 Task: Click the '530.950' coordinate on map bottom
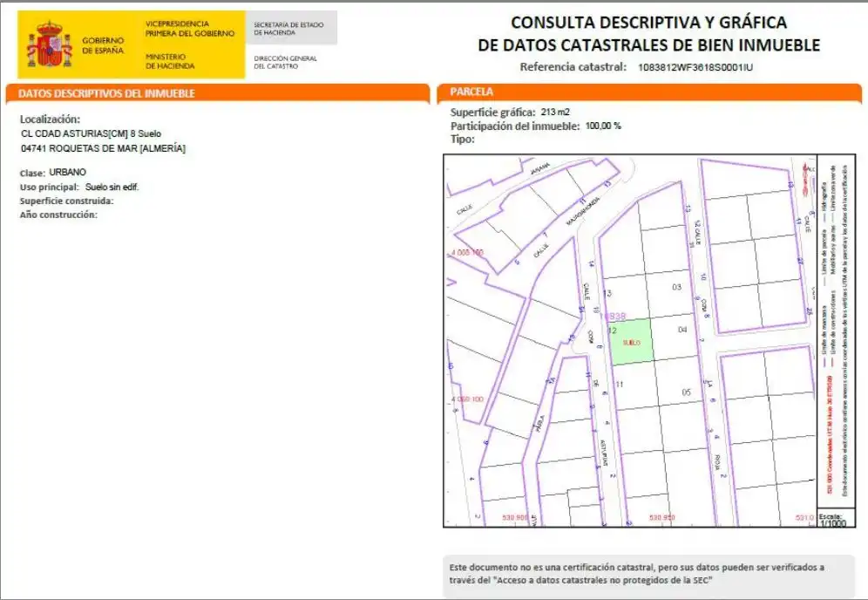(x=662, y=517)
